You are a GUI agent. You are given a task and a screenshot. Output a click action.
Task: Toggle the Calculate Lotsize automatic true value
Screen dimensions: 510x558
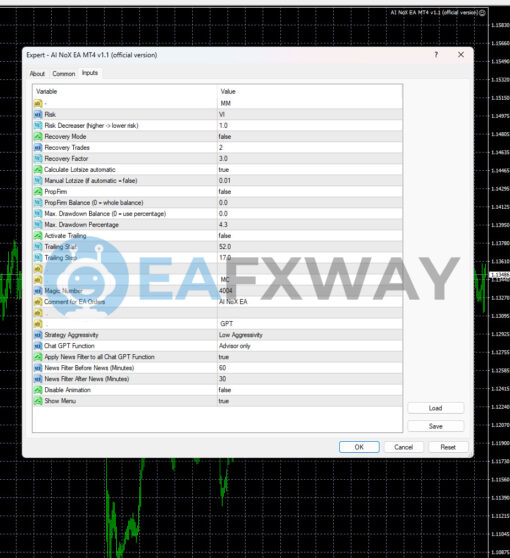click(x=310, y=169)
